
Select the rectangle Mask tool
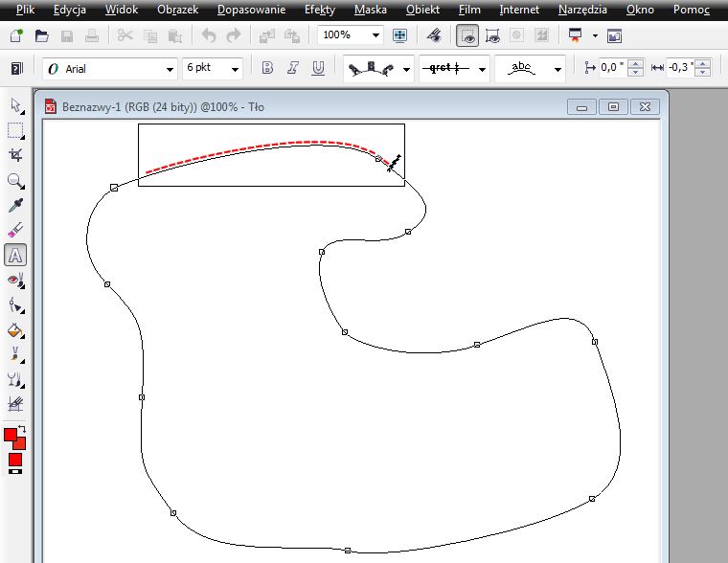[x=15, y=130]
